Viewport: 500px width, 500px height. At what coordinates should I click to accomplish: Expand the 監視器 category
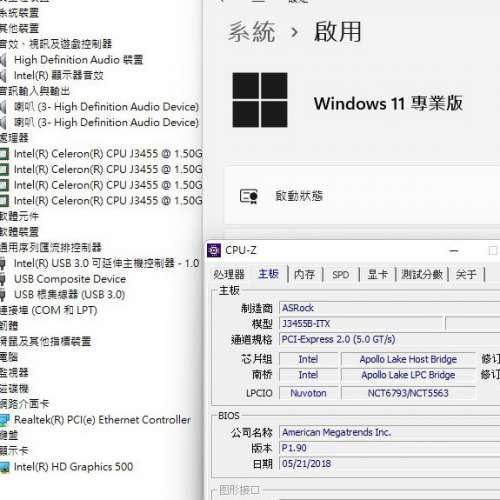(x=14, y=373)
